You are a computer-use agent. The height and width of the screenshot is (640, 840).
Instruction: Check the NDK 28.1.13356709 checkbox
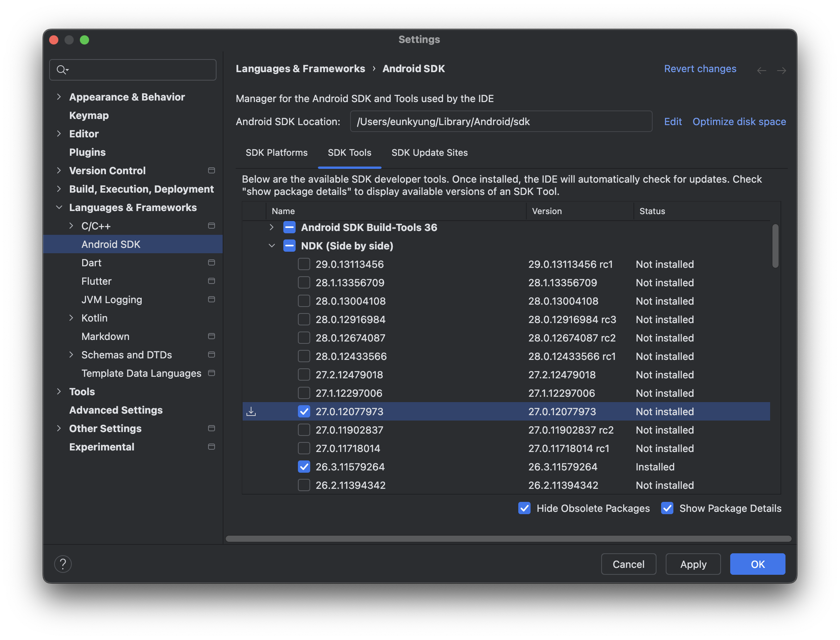[304, 283]
